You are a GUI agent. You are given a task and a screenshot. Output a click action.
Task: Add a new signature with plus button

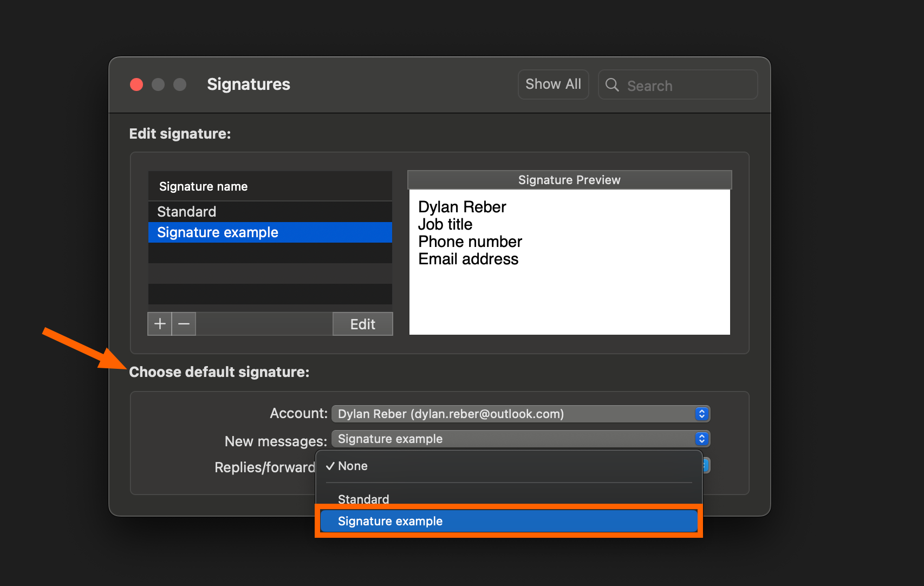(160, 324)
